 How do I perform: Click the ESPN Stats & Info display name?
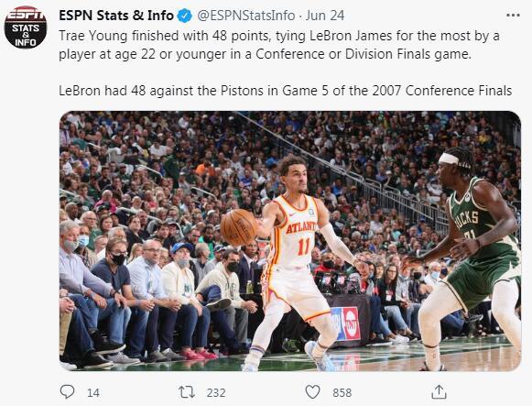click(x=116, y=16)
